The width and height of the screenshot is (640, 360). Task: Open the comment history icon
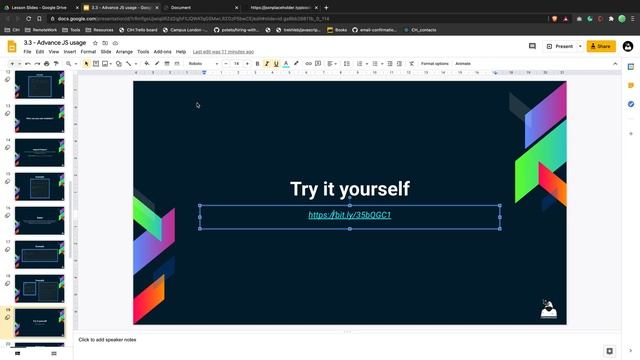coord(532,46)
